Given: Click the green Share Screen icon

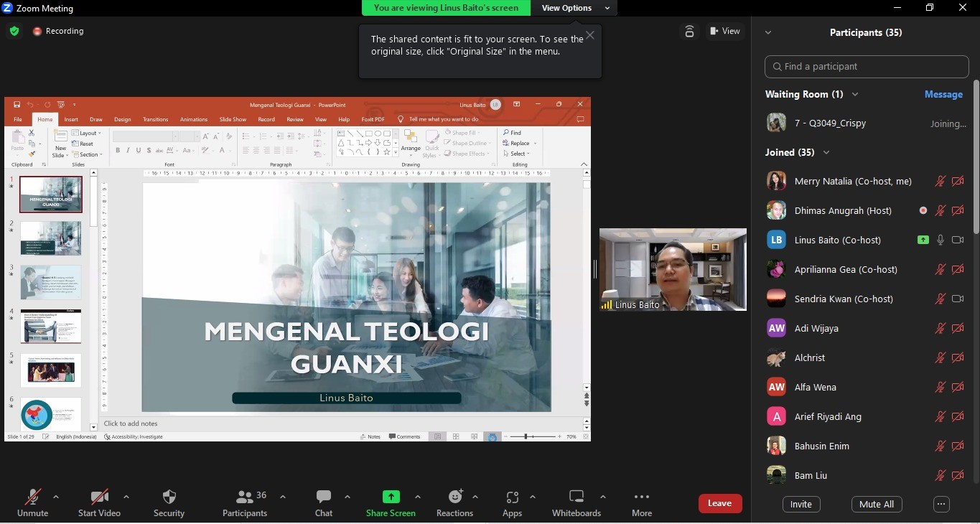Looking at the screenshot, I should pyautogui.click(x=391, y=497).
